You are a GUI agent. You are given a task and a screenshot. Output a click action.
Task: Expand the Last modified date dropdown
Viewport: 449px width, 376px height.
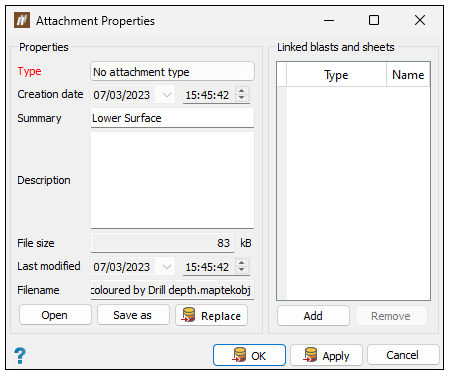coord(167,267)
